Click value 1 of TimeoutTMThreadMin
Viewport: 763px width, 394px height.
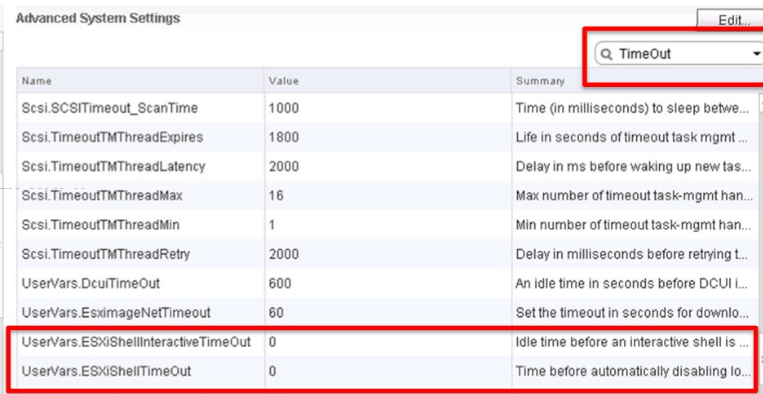272,225
